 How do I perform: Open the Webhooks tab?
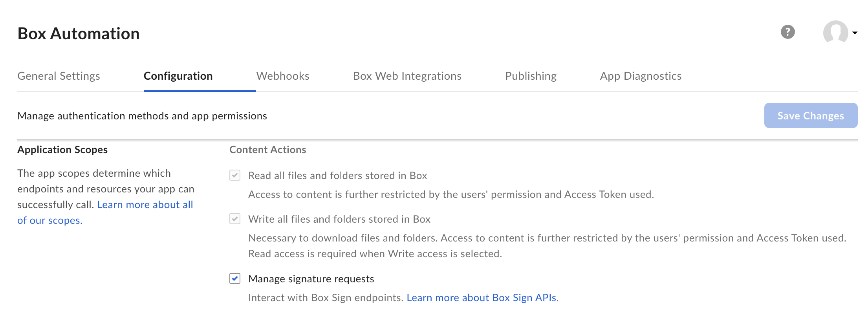(x=283, y=76)
